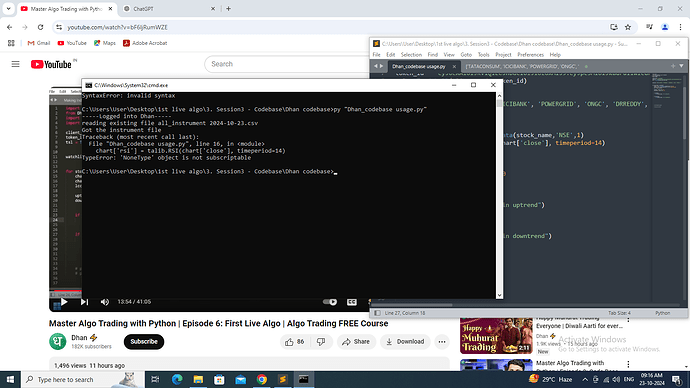Download the video
Viewport: 690px width, 388px height.
pyautogui.click(x=405, y=342)
